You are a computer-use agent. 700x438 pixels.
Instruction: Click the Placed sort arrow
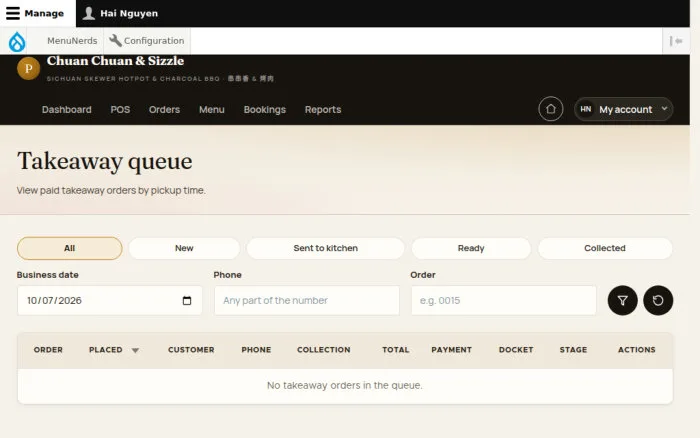[x=135, y=350]
